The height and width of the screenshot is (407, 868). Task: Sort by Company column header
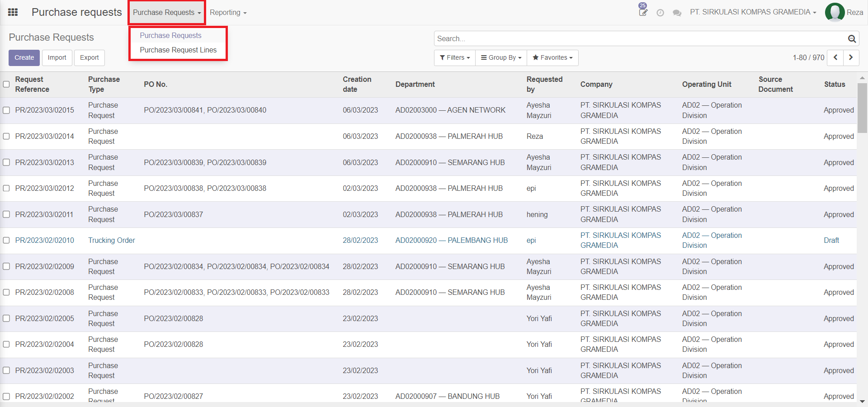pos(596,84)
